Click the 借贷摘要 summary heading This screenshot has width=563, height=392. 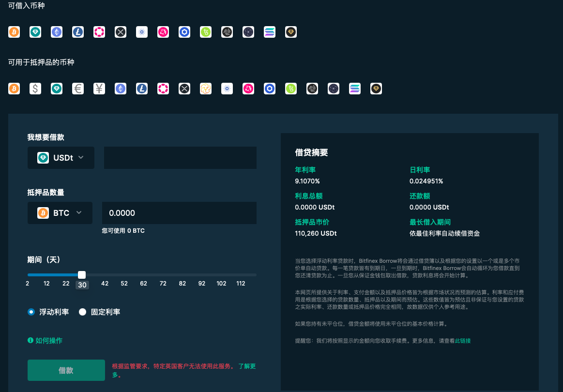(x=311, y=152)
